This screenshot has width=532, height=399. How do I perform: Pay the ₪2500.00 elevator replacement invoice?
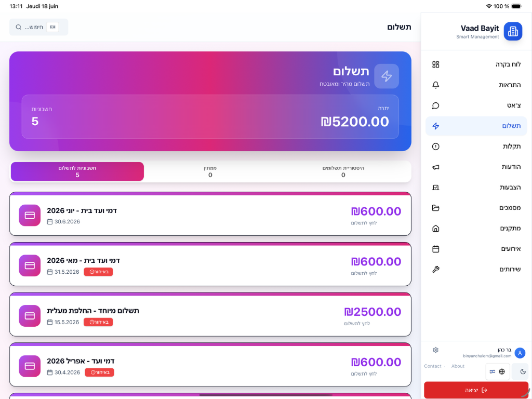[210, 314]
